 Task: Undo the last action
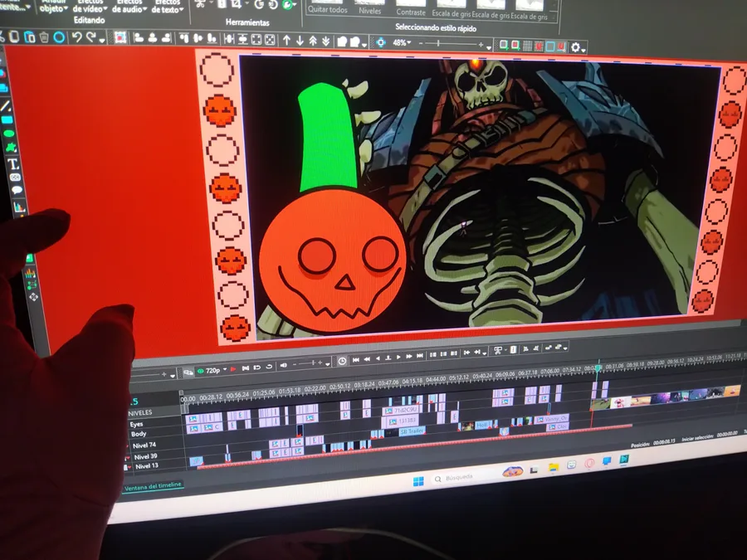(x=76, y=37)
